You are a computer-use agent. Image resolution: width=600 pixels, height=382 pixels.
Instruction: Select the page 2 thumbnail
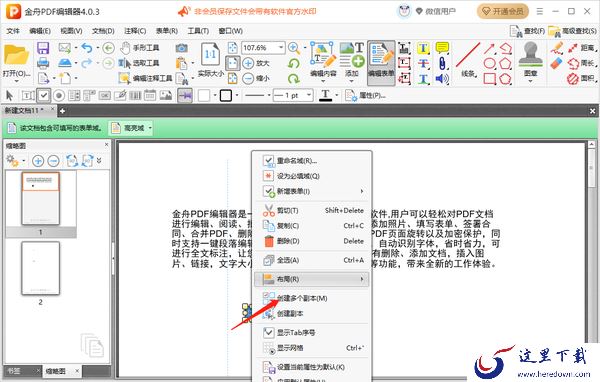click(41, 268)
